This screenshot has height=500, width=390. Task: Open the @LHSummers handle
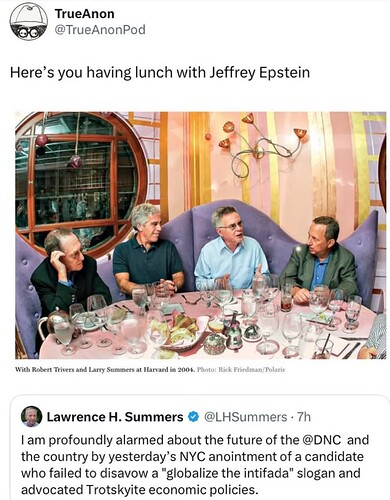pyautogui.click(x=245, y=417)
